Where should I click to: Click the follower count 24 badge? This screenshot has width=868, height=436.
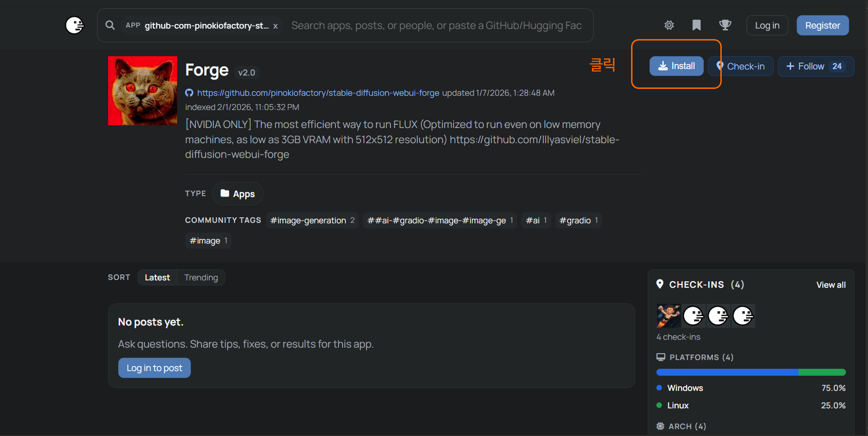pyautogui.click(x=837, y=66)
